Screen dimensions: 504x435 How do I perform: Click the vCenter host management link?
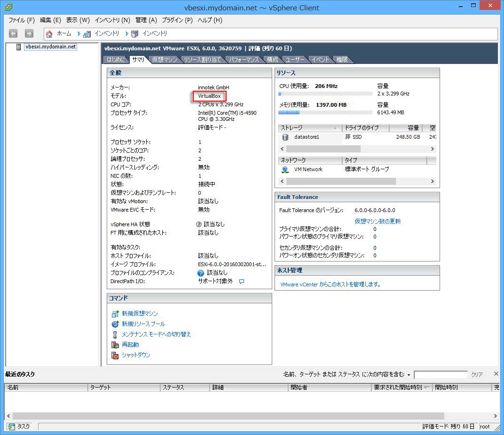pyautogui.click(x=331, y=285)
